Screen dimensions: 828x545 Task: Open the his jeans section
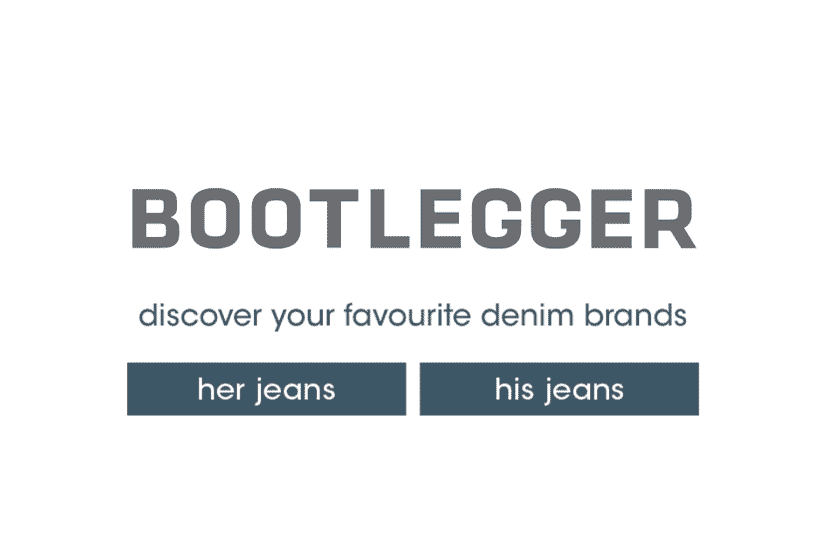(559, 389)
